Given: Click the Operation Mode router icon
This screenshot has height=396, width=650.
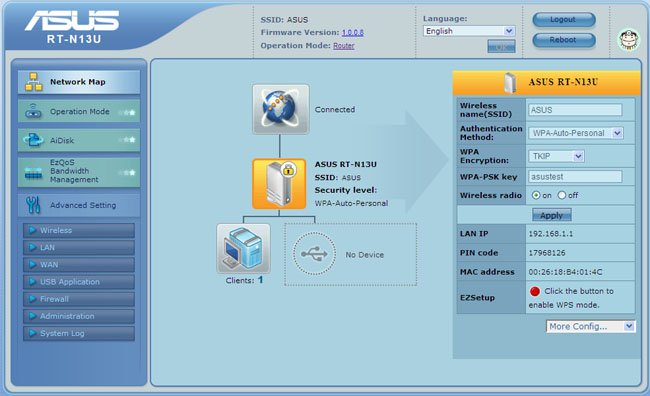Looking at the screenshot, I should (33, 111).
